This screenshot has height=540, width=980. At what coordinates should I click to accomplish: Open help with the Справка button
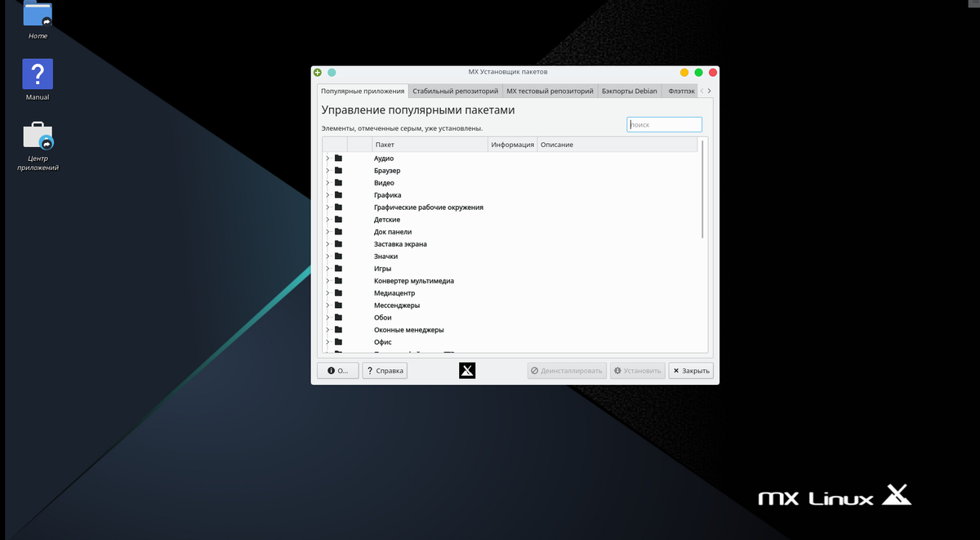point(385,371)
